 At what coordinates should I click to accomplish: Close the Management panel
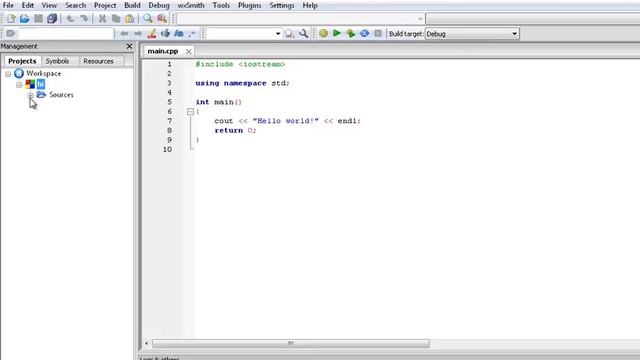[x=129, y=46]
